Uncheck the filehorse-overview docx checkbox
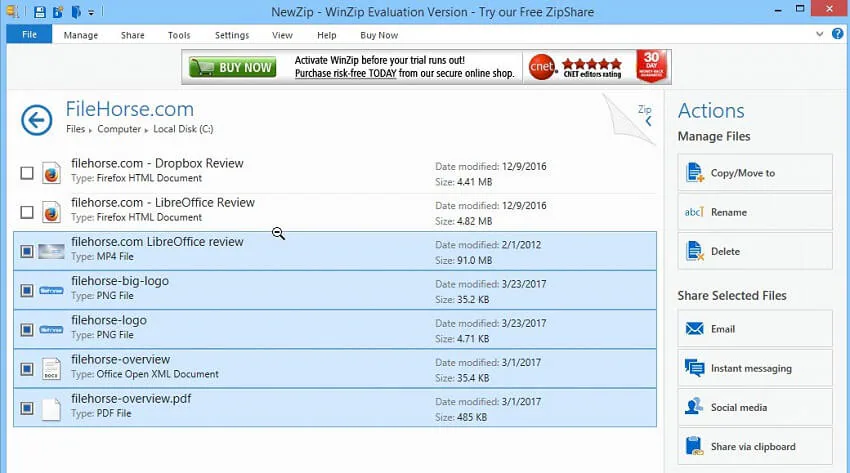This screenshot has width=850, height=473. click(x=27, y=369)
